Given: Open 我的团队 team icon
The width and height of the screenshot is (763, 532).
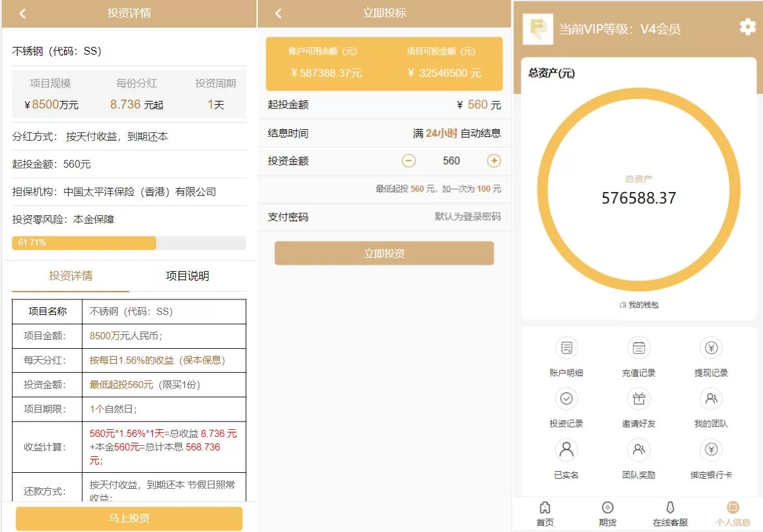Looking at the screenshot, I should pos(711,399).
